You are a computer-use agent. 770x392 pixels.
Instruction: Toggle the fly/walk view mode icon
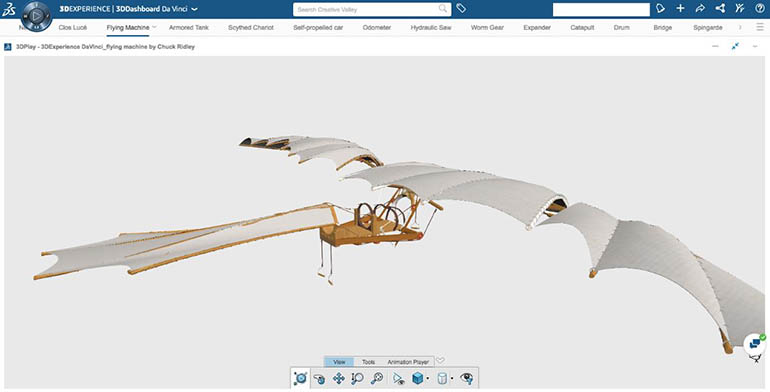click(x=398, y=378)
